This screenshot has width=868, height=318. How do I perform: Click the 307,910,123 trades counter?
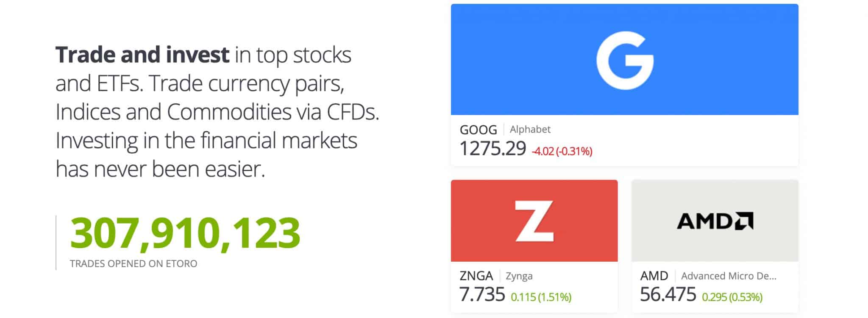click(185, 233)
